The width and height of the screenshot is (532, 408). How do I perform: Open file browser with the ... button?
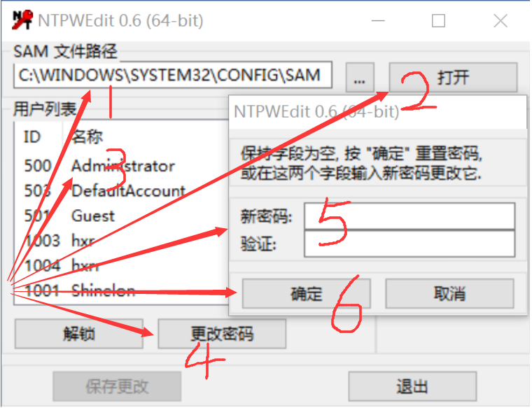point(360,77)
